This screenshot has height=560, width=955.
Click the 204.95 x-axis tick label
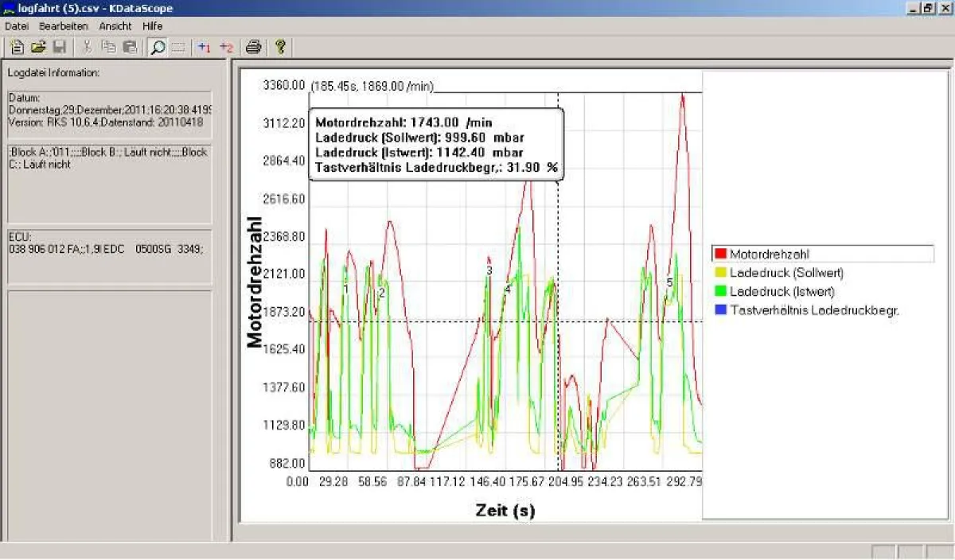(x=565, y=481)
